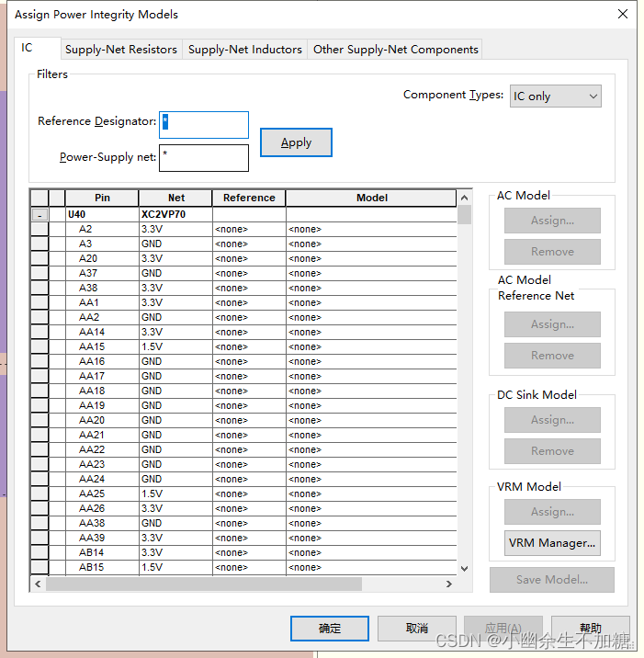This screenshot has width=644, height=658.
Task: Click the Model column header
Action: pos(371,198)
